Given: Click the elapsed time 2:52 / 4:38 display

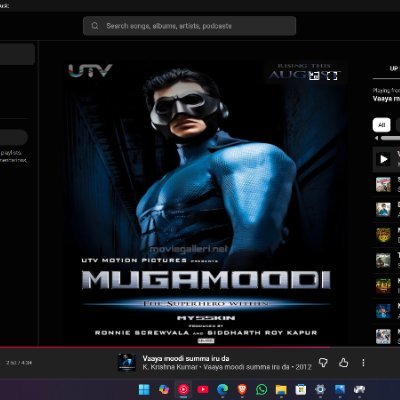Looking at the screenshot, I should [x=19, y=363].
